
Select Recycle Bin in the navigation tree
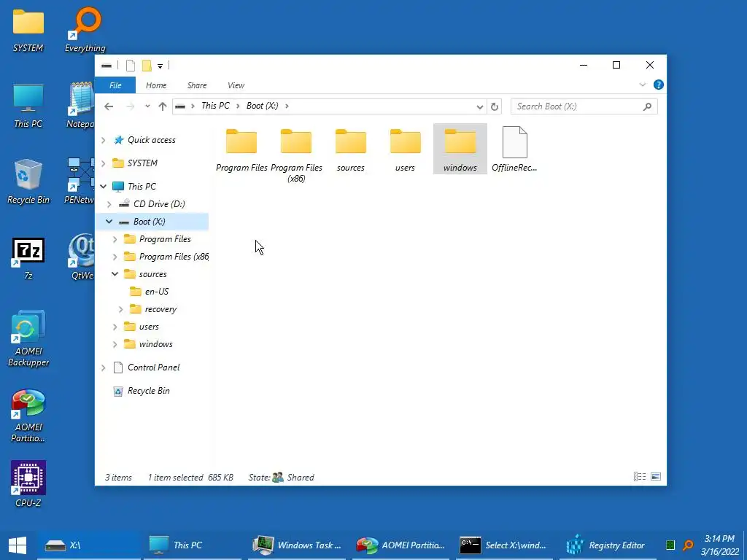tap(149, 391)
